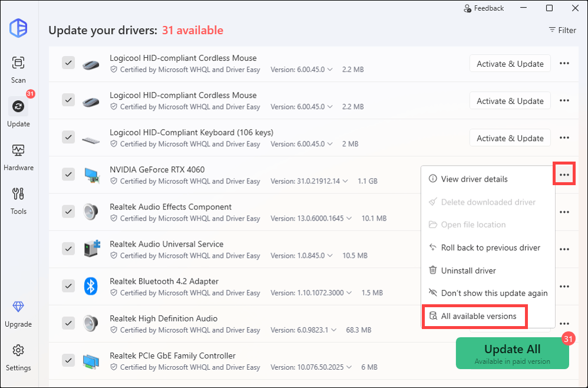Click the Realtek Audio Universal Service name

pyautogui.click(x=167, y=244)
